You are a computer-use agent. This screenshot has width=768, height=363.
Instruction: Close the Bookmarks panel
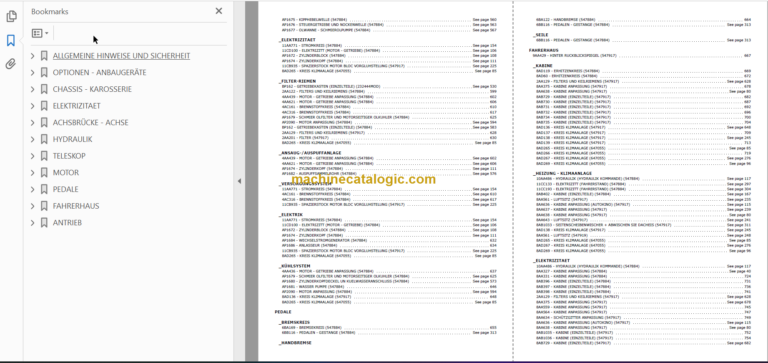coord(219,11)
